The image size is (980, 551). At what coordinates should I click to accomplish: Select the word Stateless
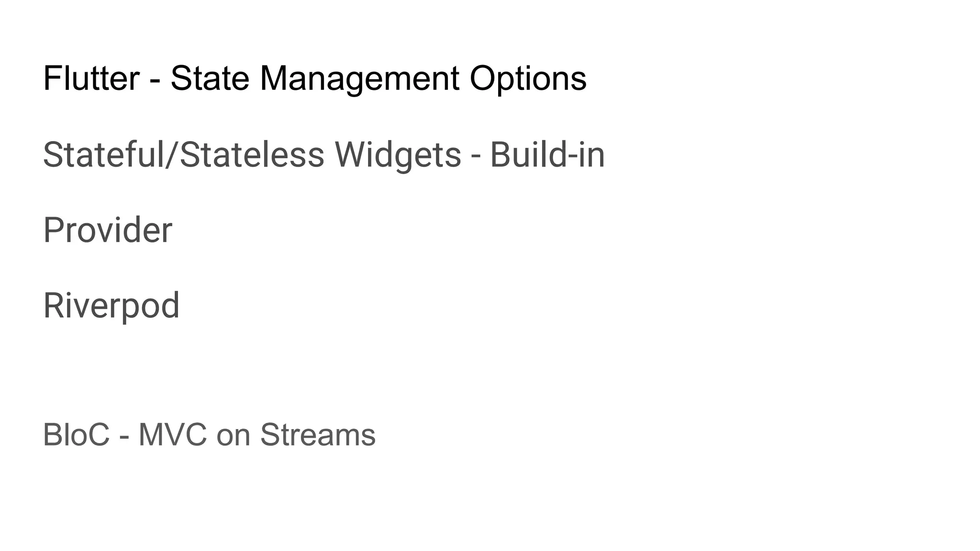pos(253,154)
